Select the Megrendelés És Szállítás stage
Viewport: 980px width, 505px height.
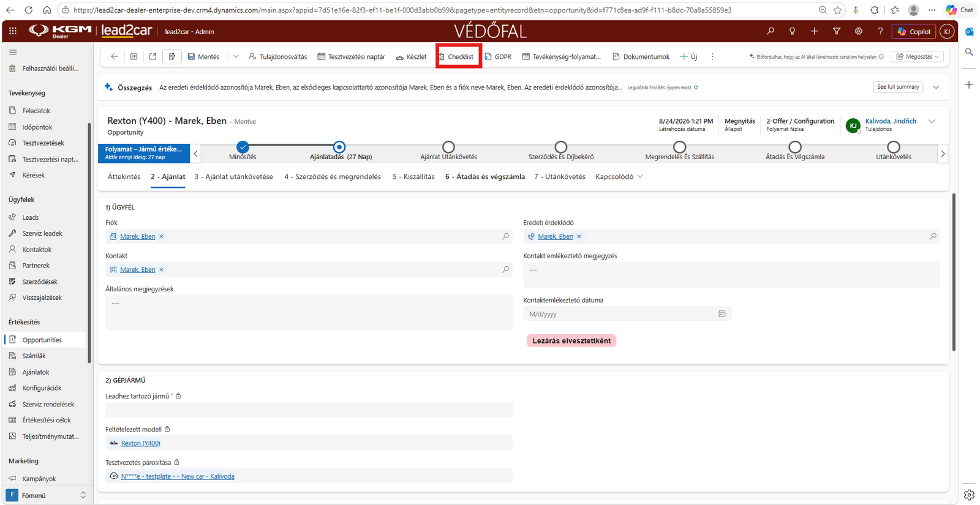pyautogui.click(x=679, y=147)
